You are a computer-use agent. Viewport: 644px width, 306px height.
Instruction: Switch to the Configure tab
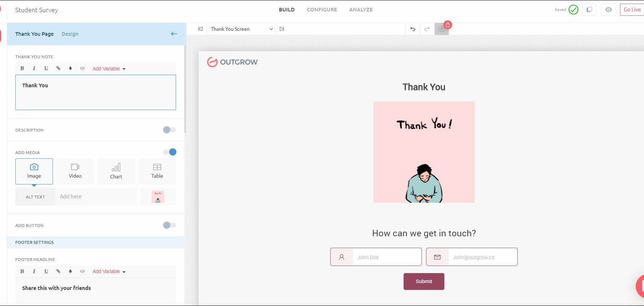[322, 10]
